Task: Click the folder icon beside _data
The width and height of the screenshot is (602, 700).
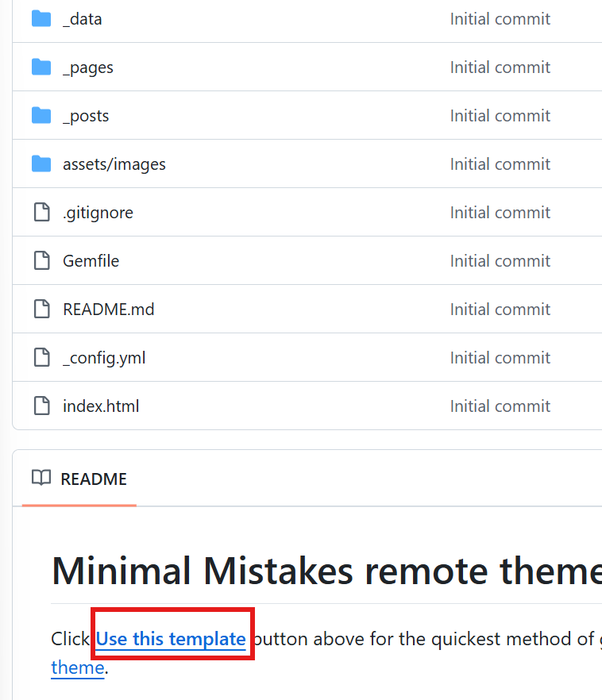Action: (x=41, y=18)
